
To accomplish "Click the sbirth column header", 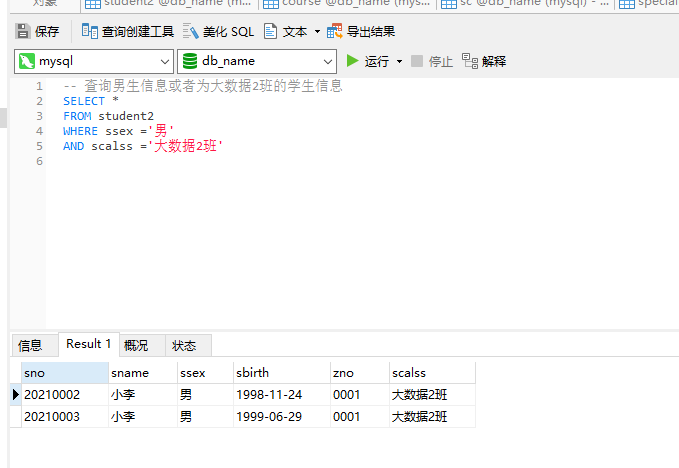I will click(281, 373).
